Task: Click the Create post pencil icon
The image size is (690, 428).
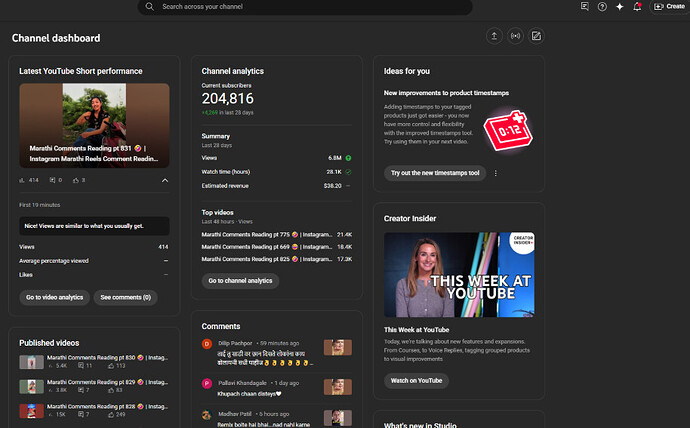Action: click(x=537, y=36)
